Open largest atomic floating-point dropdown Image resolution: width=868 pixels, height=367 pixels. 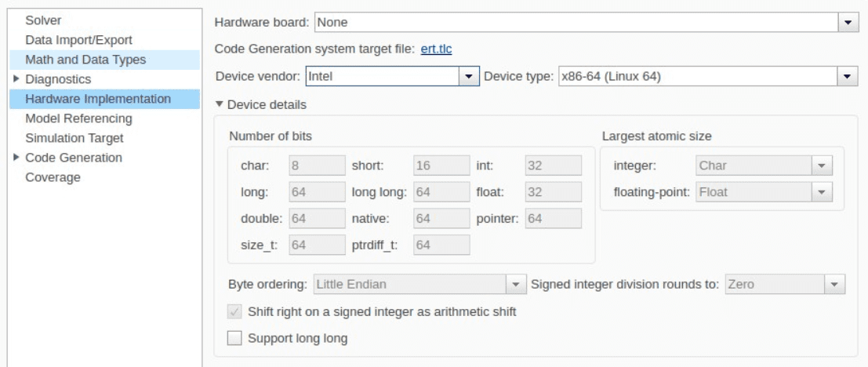pyautogui.click(x=819, y=192)
